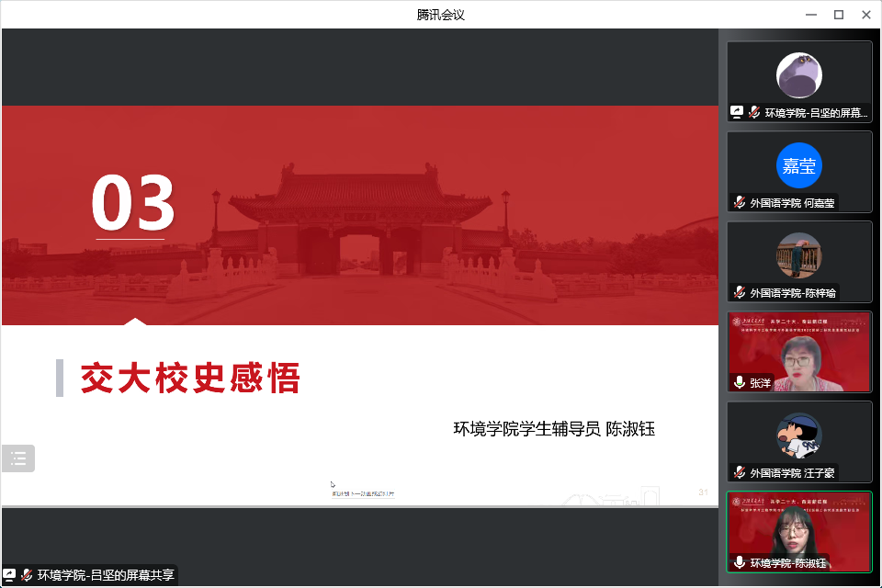
Task: Click the purple avatar on 吕坚's tile
Action: [798, 74]
